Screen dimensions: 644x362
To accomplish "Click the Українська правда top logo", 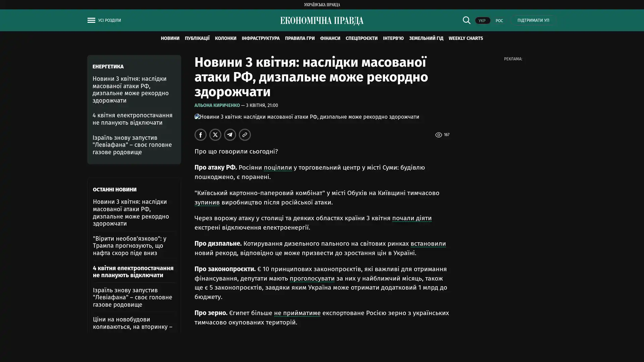I will pyautogui.click(x=322, y=5).
